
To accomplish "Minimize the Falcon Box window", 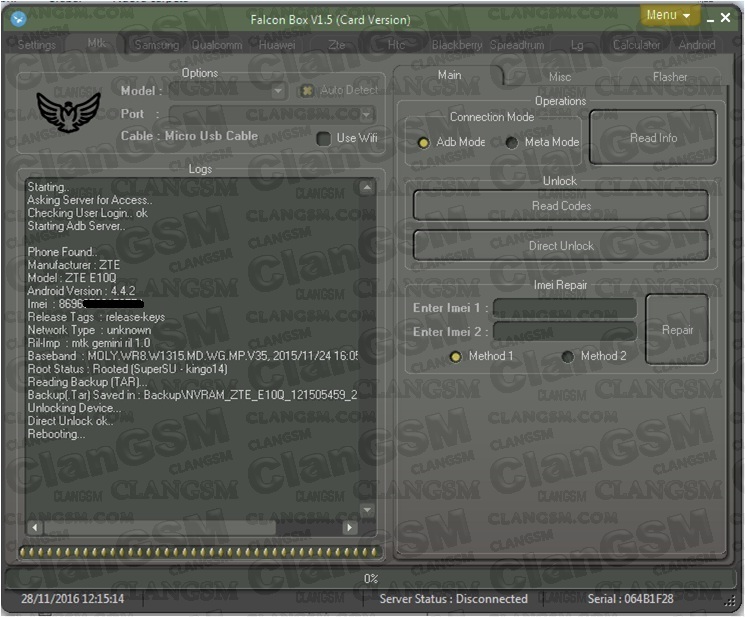I will (710, 19).
